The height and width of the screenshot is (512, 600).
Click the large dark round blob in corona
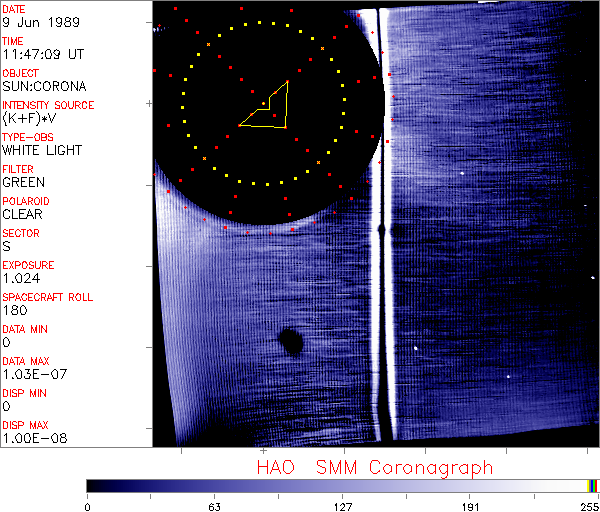[291, 341]
